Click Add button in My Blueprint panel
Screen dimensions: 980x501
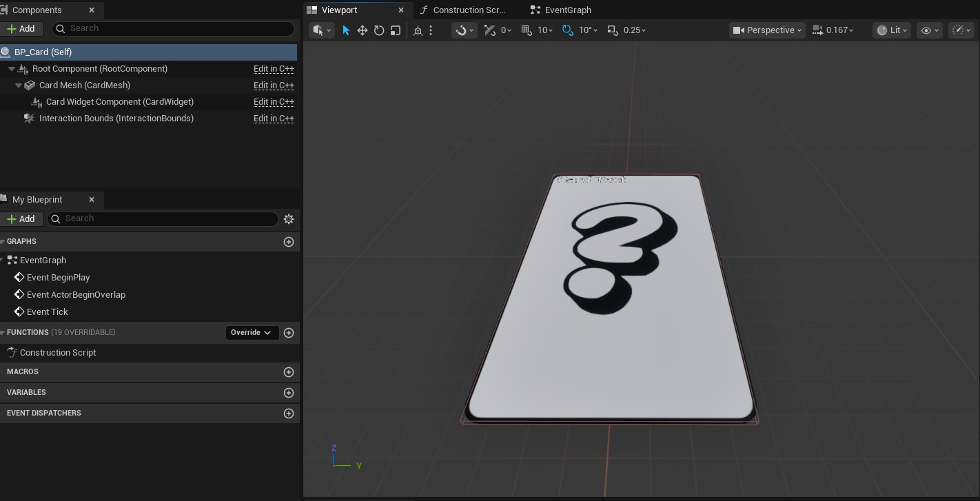pyautogui.click(x=22, y=219)
